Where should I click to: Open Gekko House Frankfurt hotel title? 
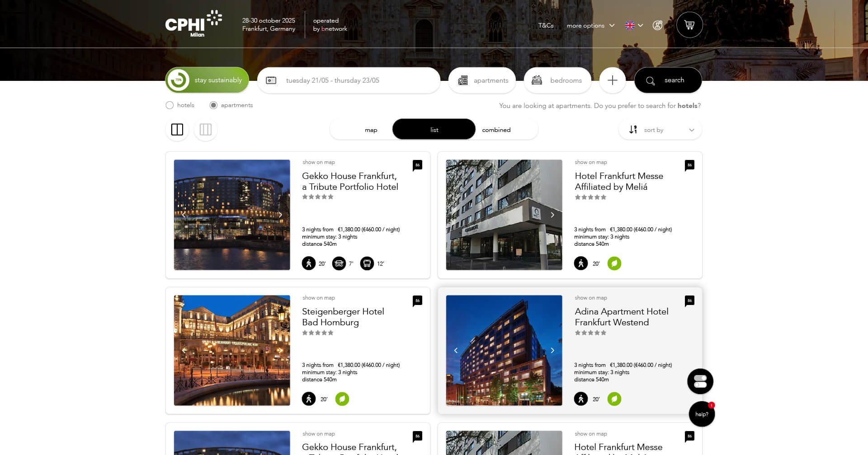(350, 181)
